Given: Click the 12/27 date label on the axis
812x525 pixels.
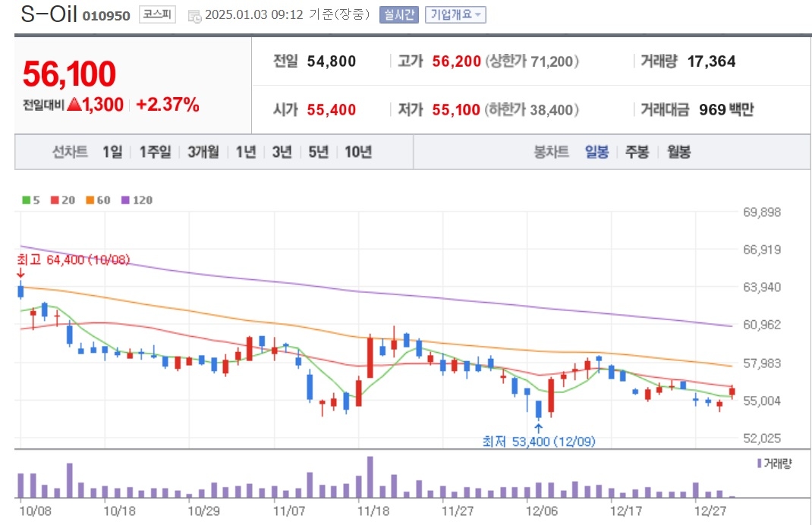Looking at the screenshot, I should pyautogui.click(x=710, y=511).
